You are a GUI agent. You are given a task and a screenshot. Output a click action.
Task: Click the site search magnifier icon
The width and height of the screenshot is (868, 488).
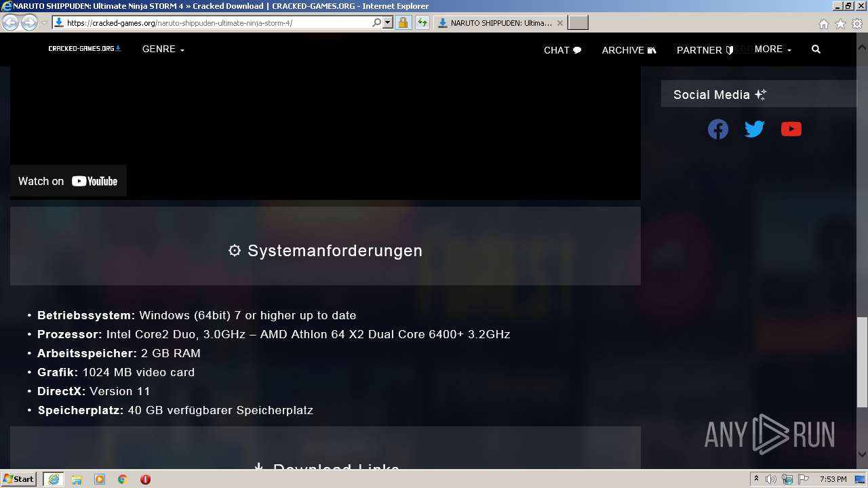[816, 49]
